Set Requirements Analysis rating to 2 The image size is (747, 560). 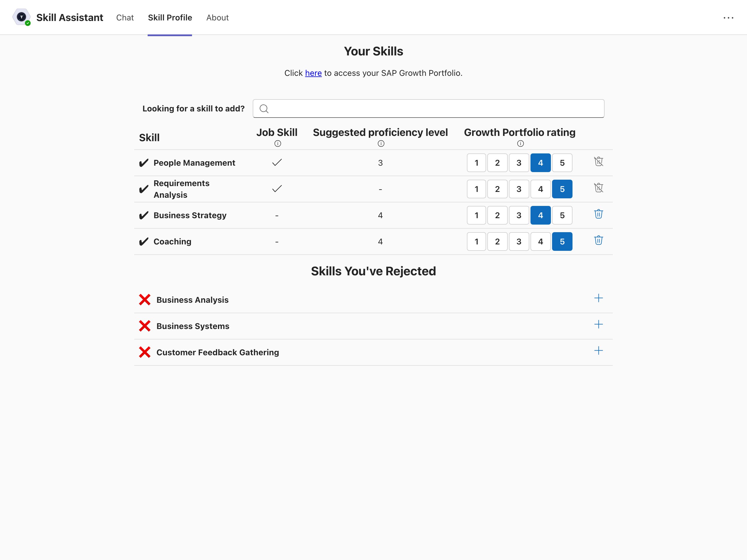[x=498, y=189]
